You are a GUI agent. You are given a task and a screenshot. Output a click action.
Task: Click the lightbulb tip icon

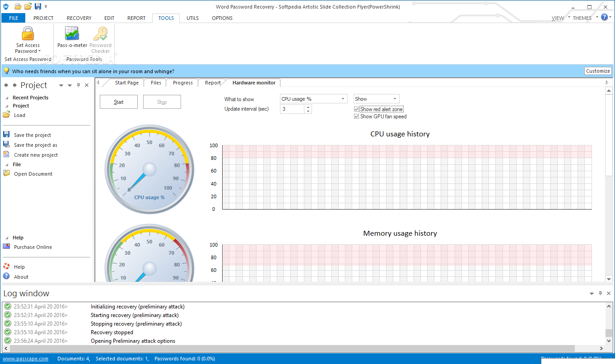(6, 71)
